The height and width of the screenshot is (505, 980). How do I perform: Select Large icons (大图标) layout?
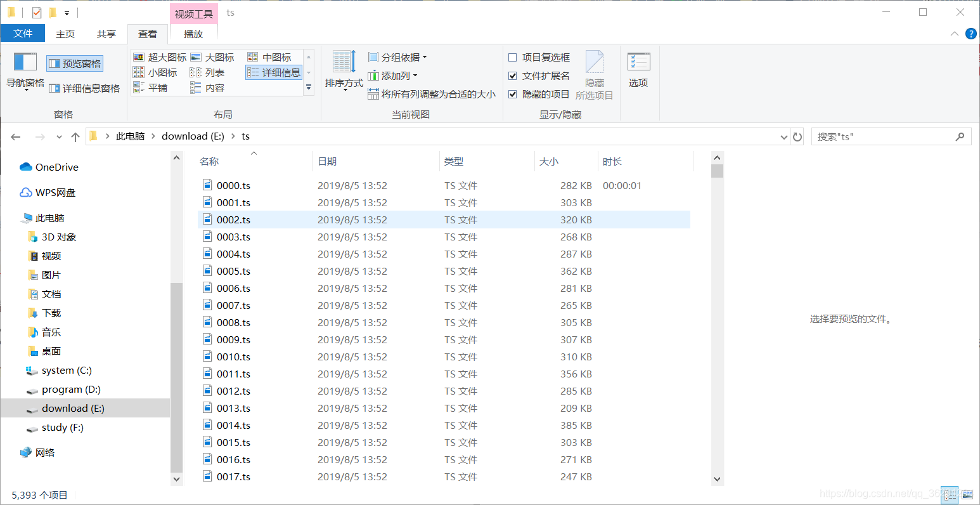pos(212,57)
